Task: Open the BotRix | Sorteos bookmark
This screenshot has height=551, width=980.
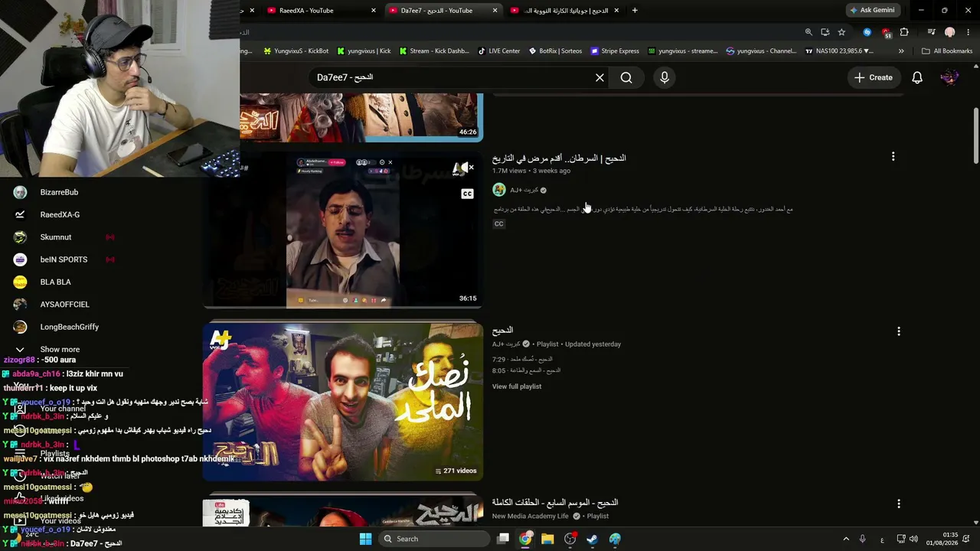Action: point(555,51)
